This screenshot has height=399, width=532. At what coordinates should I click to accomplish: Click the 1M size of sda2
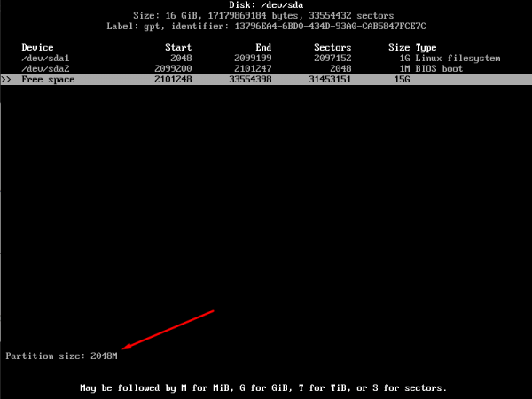pyautogui.click(x=404, y=68)
